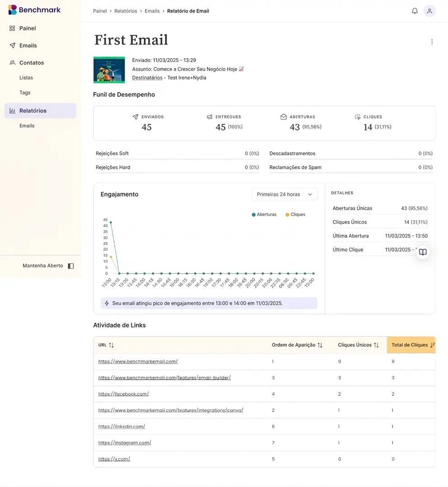Sort by Cliques Únicos arrows
This screenshot has height=487, width=448.
click(376, 345)
